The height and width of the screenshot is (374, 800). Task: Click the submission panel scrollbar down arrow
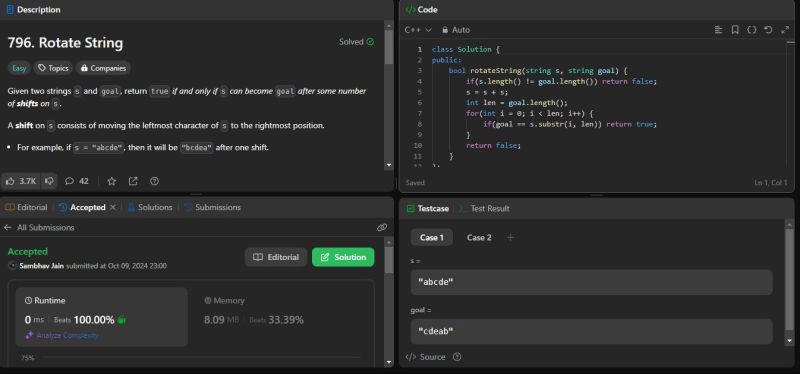pyautogui.click(x=389, y=362)
